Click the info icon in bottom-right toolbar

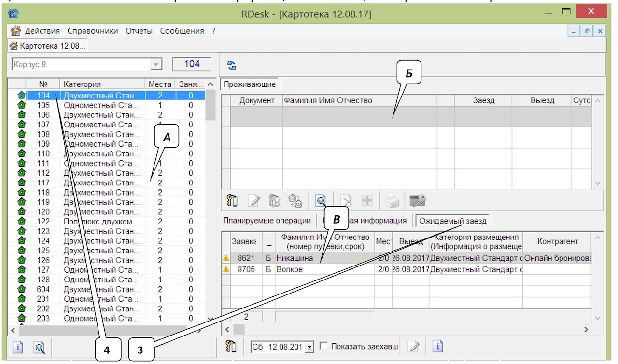pyautogui.click(x=437, y=347)
